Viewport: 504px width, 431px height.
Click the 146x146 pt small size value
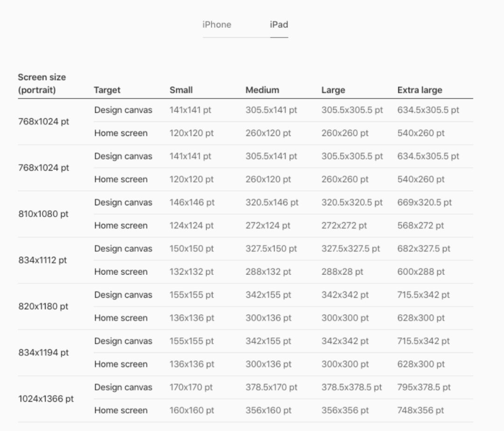coord(192,202)
